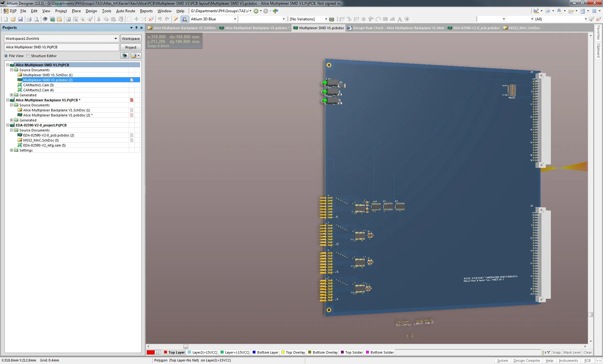Collapse the Alice Multiplexer Backplane V1.PrjPCB project node
Image resolution: width=603 pixels, height=364 pixels.
(x=8, y=100)
